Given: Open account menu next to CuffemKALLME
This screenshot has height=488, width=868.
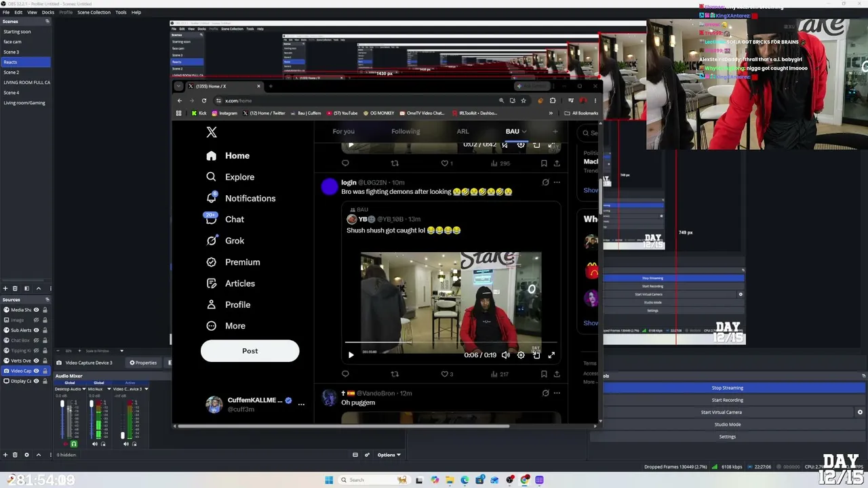Looking at the screenshot, I should coord(301,404).
